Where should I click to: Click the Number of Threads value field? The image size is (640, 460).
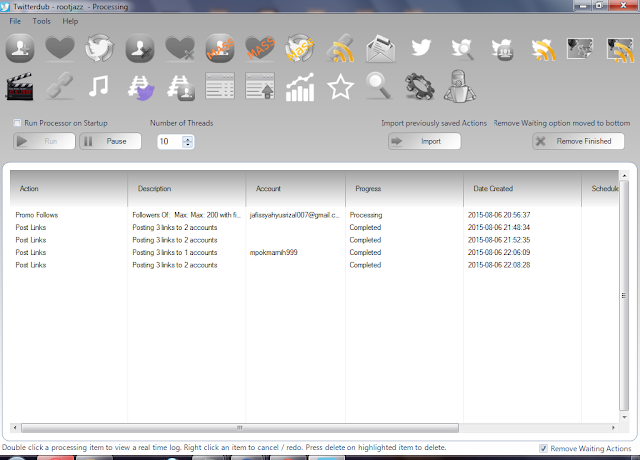(170, 142)
